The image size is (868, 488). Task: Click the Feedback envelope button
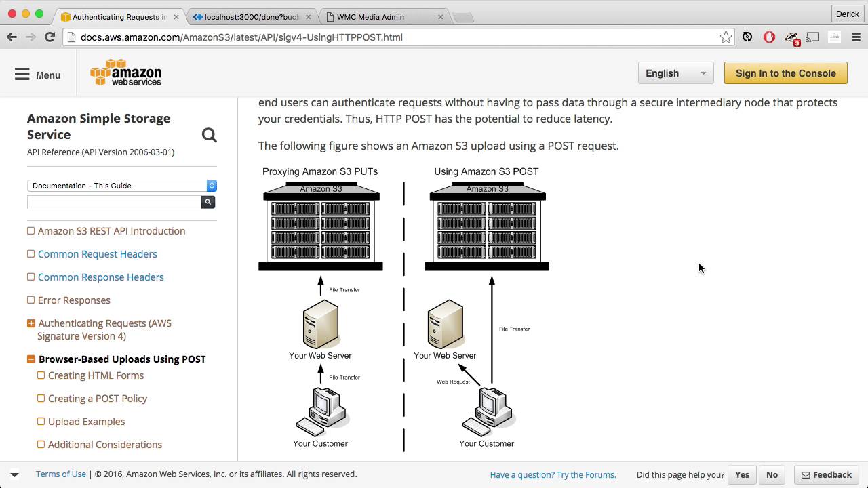coord(826,474)
